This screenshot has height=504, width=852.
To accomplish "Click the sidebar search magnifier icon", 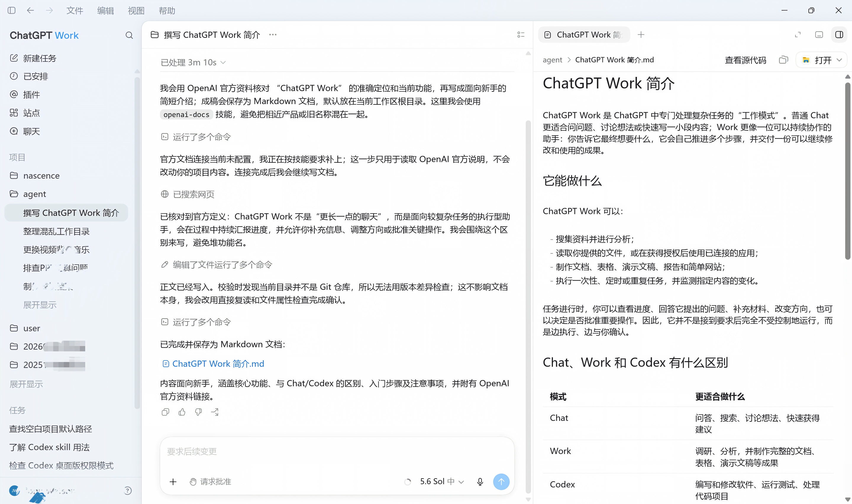I will tap(129, 35).
